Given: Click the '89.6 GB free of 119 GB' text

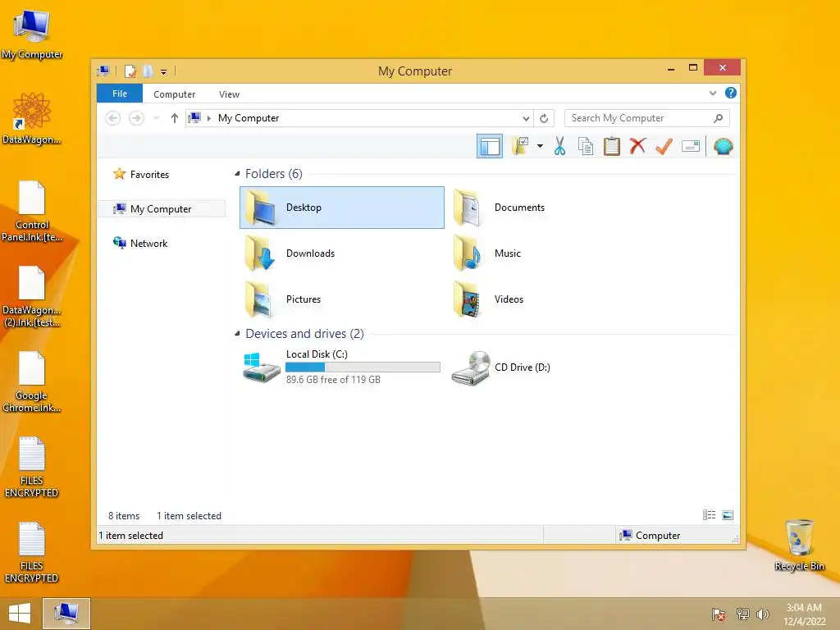Looking at the screenshot, I should pyautogui.click(x=333, y=379).
